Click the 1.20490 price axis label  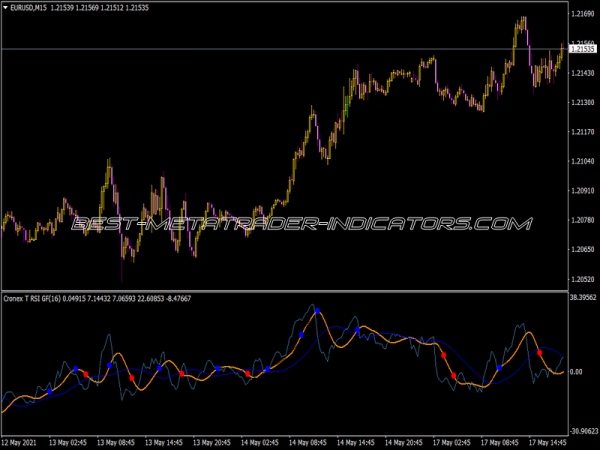[x=582, y=249]
